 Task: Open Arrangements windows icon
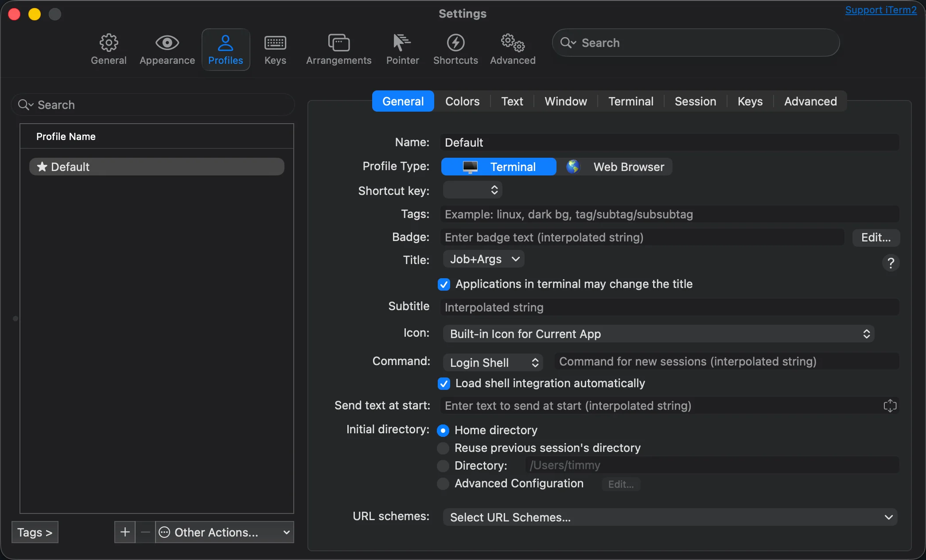(x=338, y=43)
